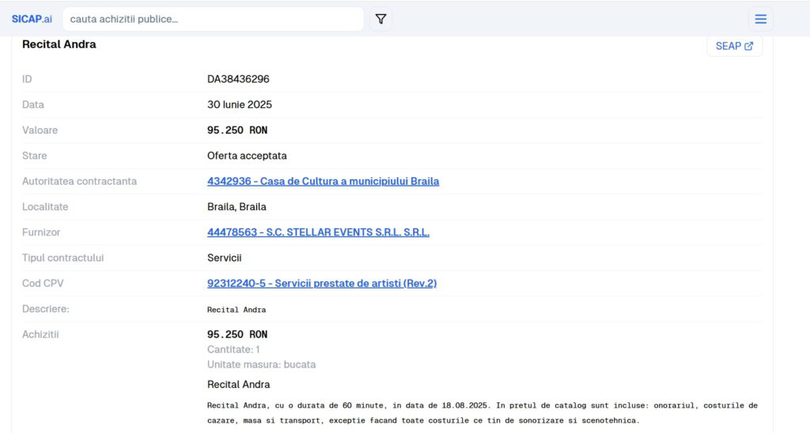Open the filter funnel icon
Image resolution: width=810 pixels, height=433 pixels.
tap(381, 19)
